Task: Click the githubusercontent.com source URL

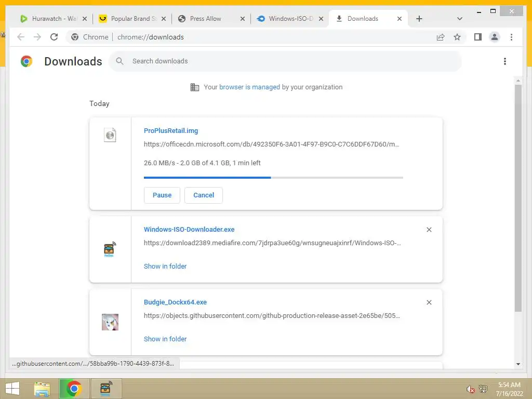Action: (x=272, y=316)
